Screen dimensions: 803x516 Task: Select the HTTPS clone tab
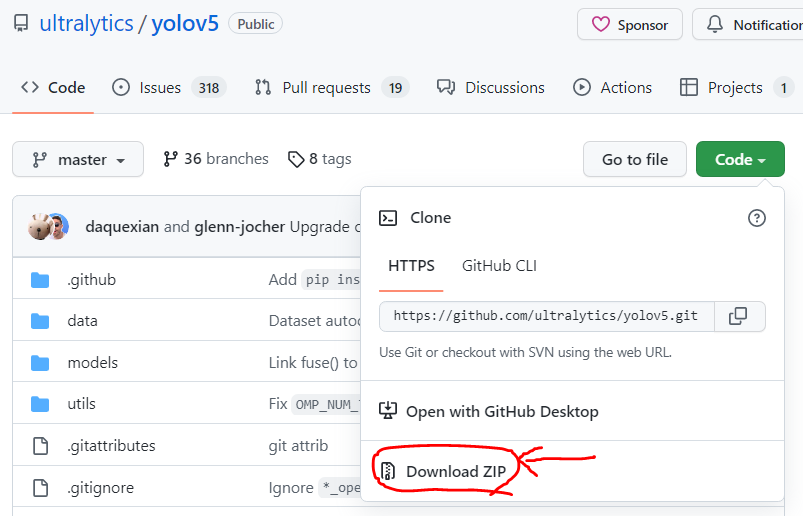point(411,266)
